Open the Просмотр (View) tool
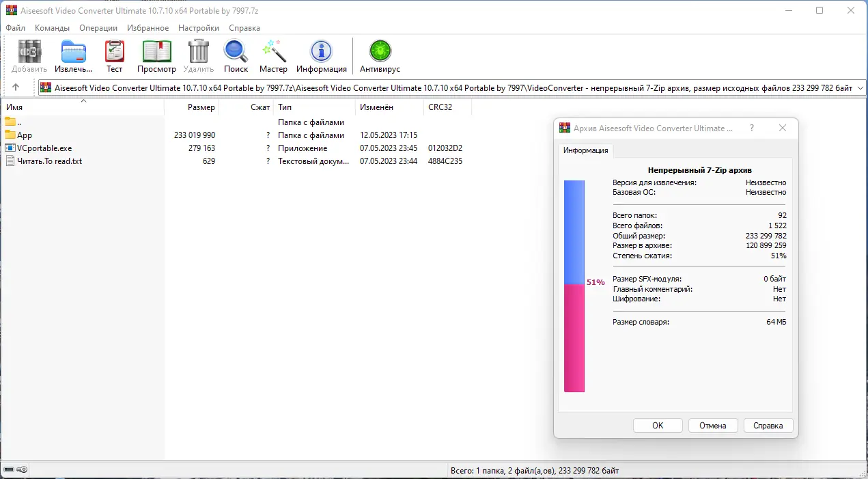Viewport: 868px width, 479px height. click(156, 51)
